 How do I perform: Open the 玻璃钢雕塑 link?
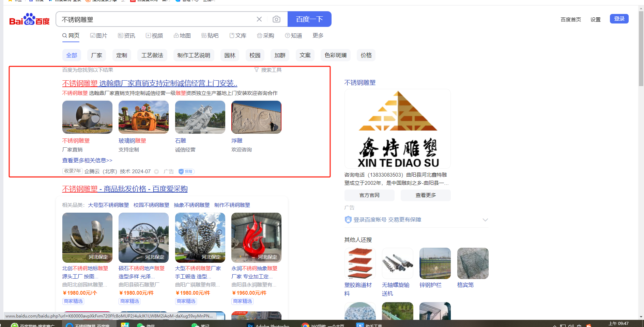132,141
